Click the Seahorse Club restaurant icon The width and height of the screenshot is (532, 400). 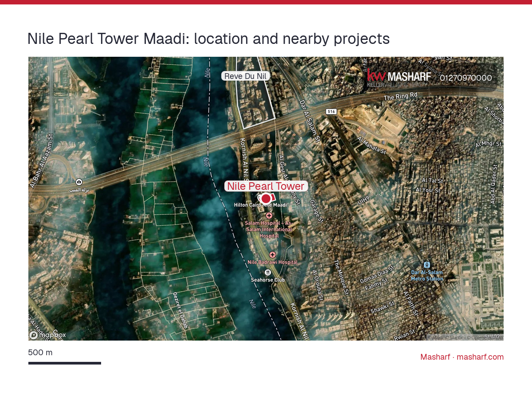click(268, 272)
